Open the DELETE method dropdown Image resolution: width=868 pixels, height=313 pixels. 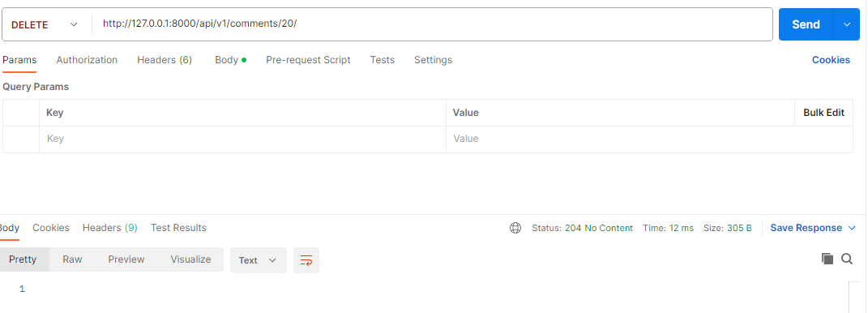click(x=45, y=24)
